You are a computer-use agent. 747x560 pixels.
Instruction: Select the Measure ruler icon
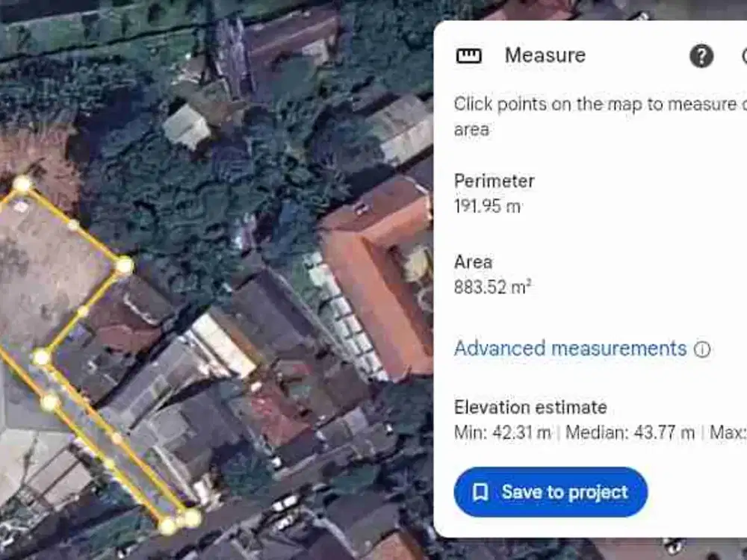pyautogui.click(x=469, y=55)
